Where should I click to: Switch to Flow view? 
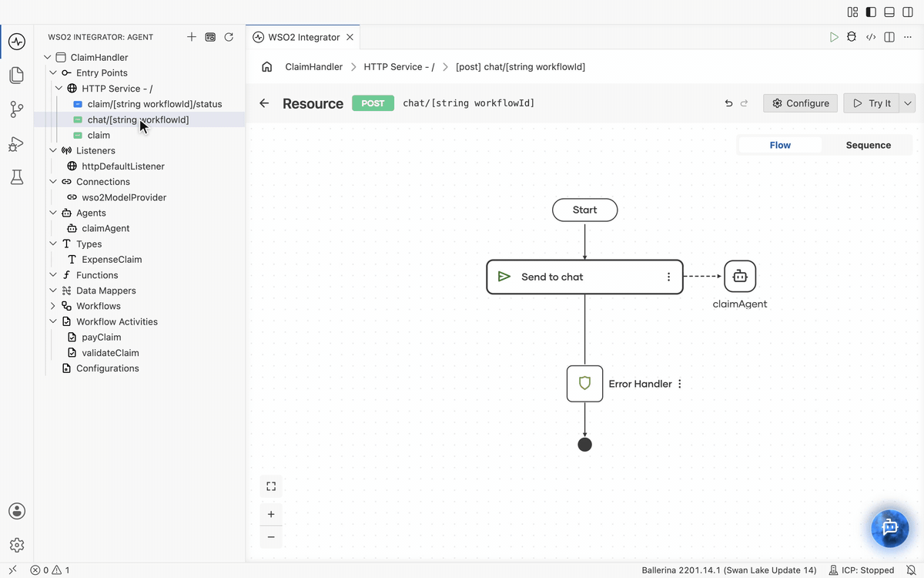click(x=780, y=145)
